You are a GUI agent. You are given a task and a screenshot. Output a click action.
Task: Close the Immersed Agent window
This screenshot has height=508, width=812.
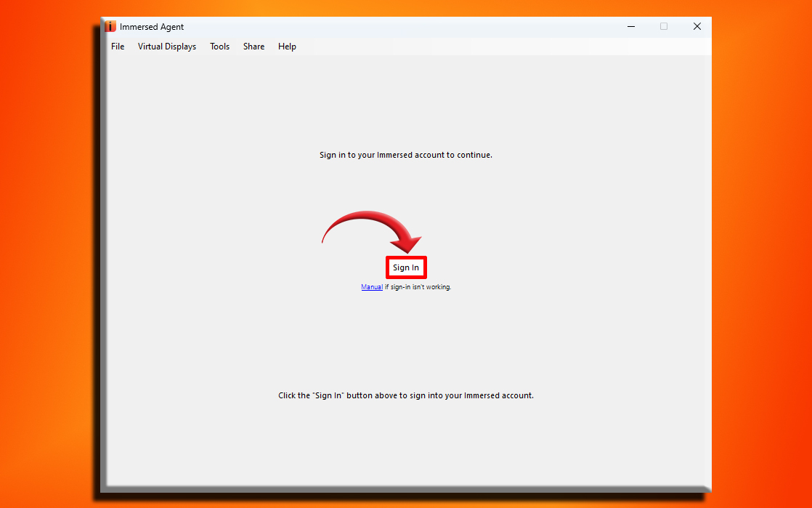697,27
